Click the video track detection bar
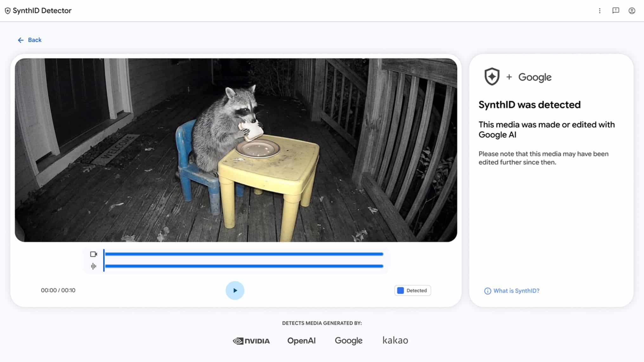 (x=244, y=254)
